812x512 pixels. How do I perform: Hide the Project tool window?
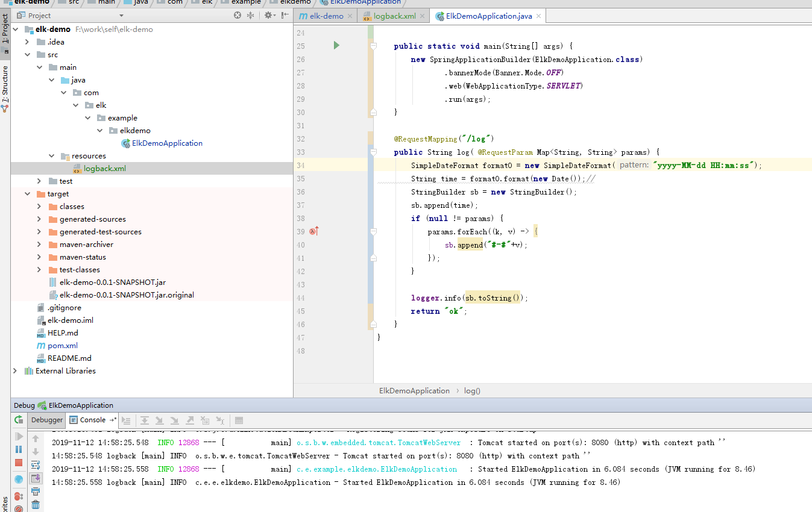pyautogui.click(x=285, y=16)
